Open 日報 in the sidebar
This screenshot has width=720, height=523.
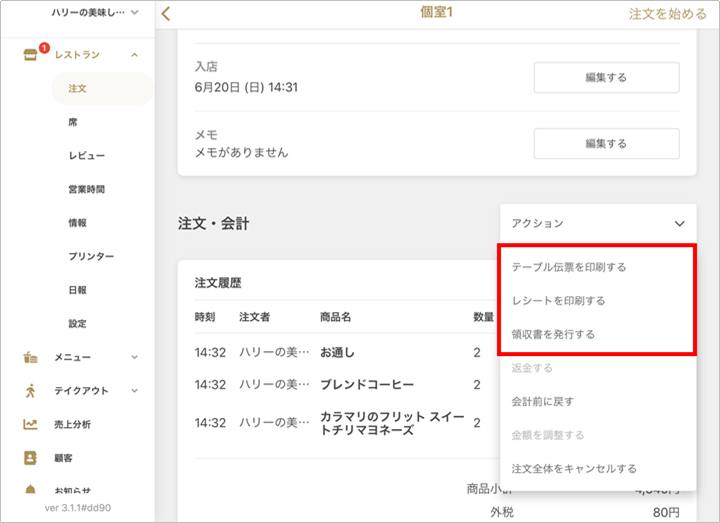(78, 290)
